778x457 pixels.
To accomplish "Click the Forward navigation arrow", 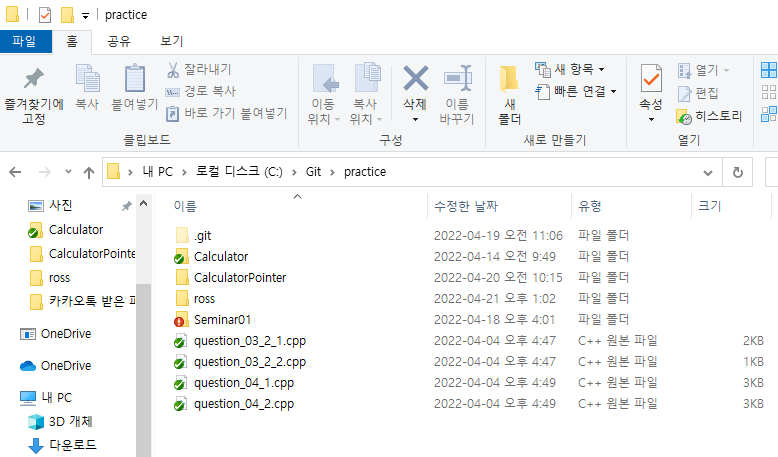I will pos(45,172).
